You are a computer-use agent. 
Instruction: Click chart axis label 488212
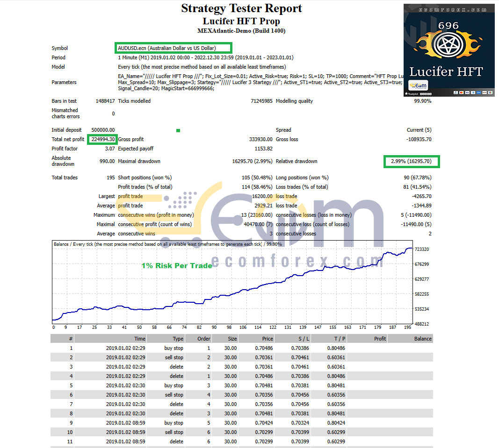tap(422, 324)
